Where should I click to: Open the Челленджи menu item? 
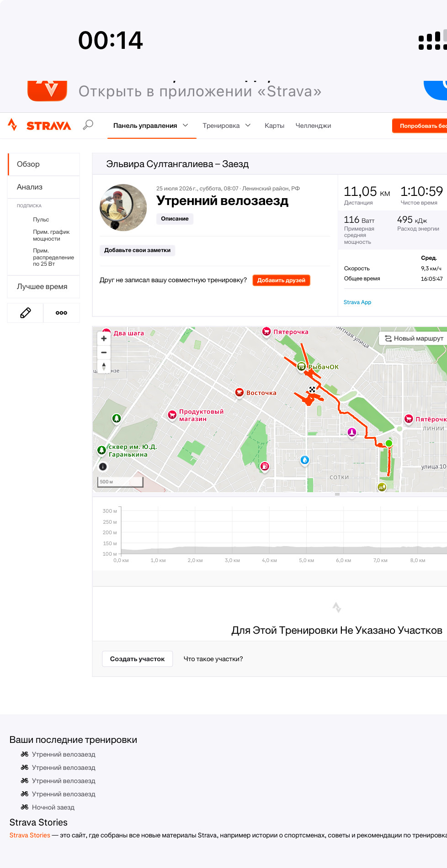pyautogui.click(x=313, y=126)
